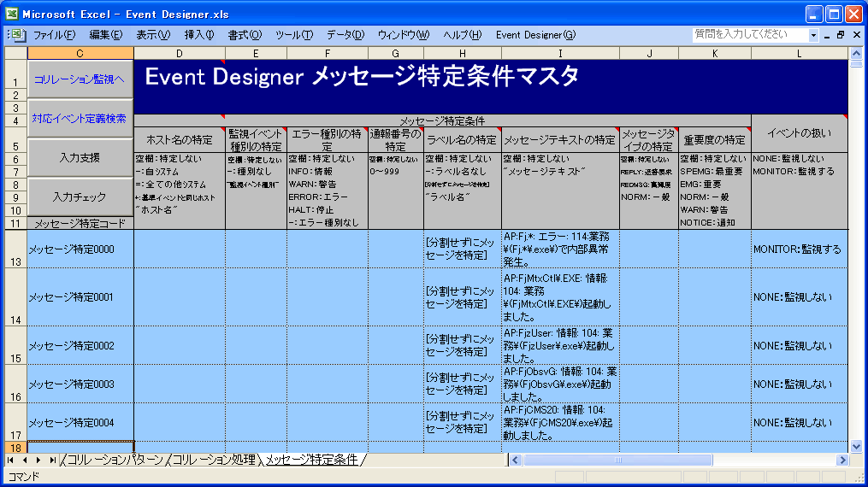Click the Excel application icon in title bar
The image size is (868, 487).
coord(11,14)
